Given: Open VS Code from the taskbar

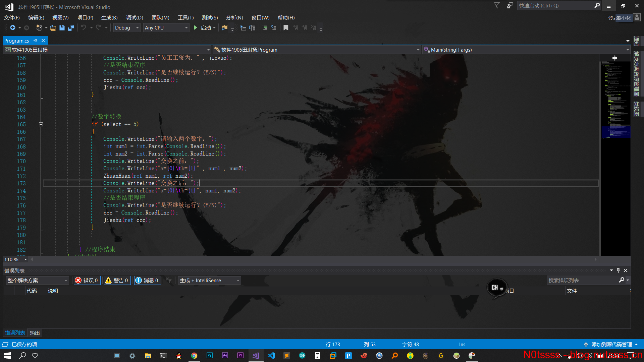Looking at the screenshot, I should point(271,356).
